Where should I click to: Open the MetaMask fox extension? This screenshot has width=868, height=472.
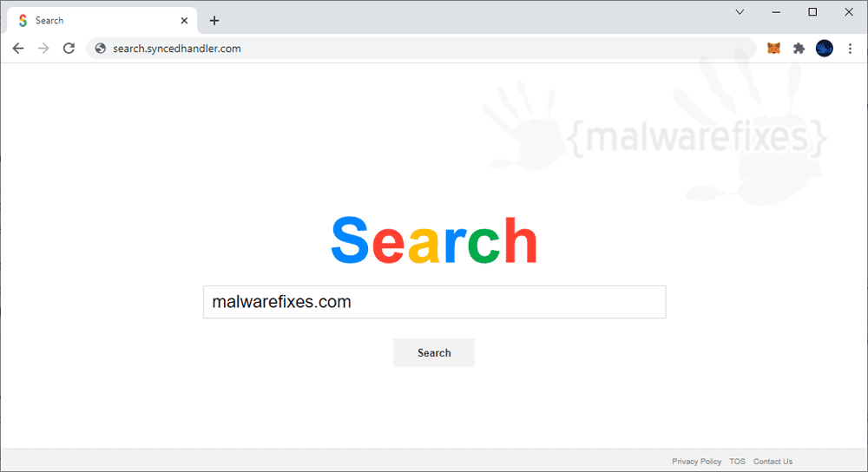(773, 49)
